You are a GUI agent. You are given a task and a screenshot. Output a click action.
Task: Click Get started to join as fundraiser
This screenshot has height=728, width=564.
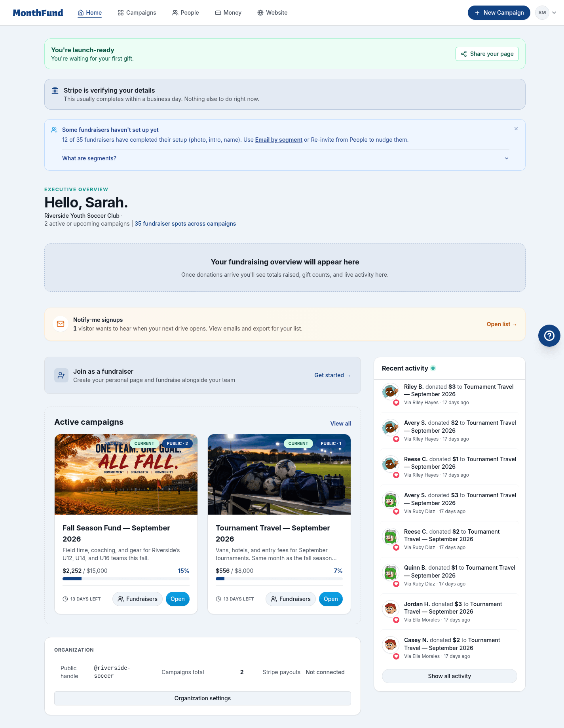click(x=332, y=375)
